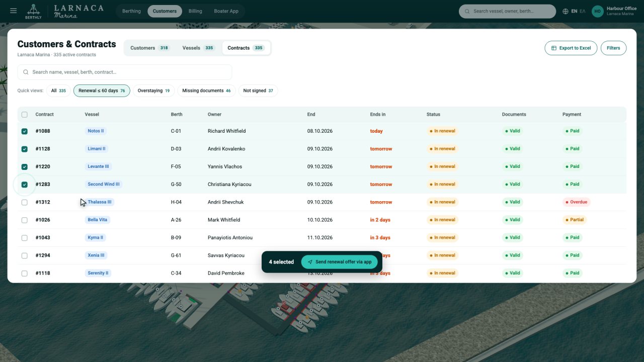Viewport: 644px width, 362px height.
Task: Tick the checkbox for contract #1043
Action: (x=24, y=238)
